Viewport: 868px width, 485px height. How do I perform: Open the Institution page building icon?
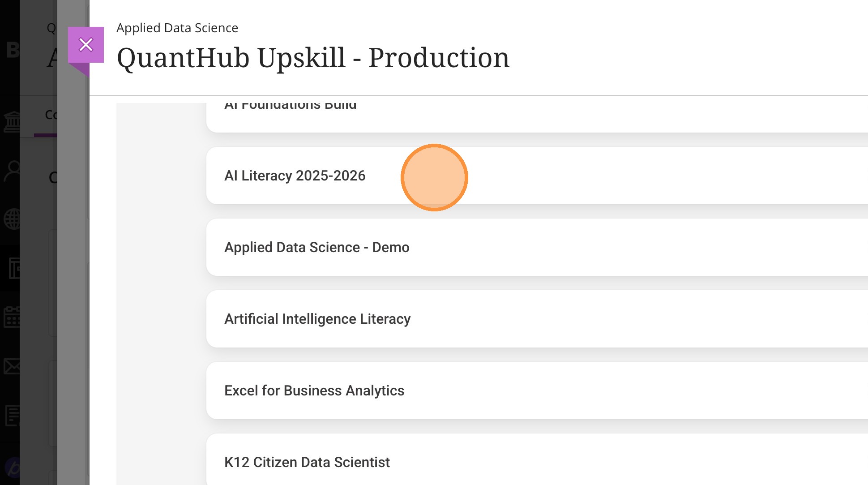(12, 121)
